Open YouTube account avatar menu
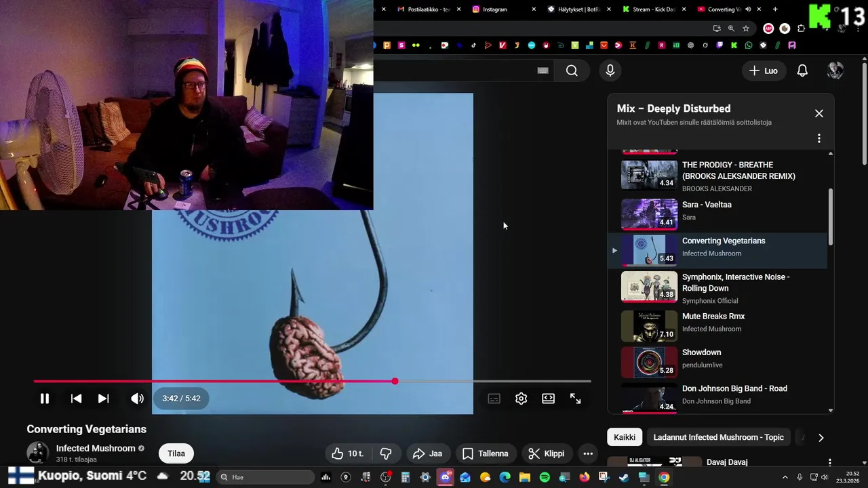Viewport: 868px width, 488px height. 835,70
